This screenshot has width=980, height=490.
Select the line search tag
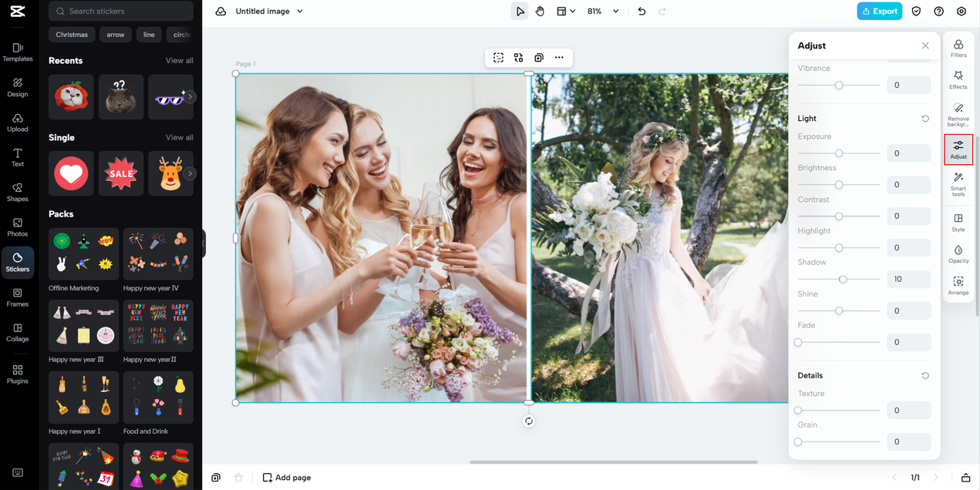149,35
